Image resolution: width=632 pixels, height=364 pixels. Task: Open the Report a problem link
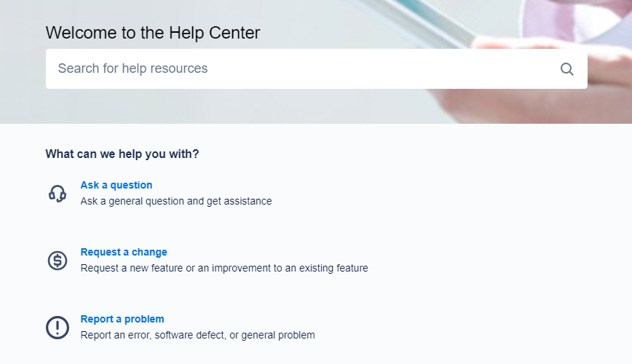tap(122, 319)
